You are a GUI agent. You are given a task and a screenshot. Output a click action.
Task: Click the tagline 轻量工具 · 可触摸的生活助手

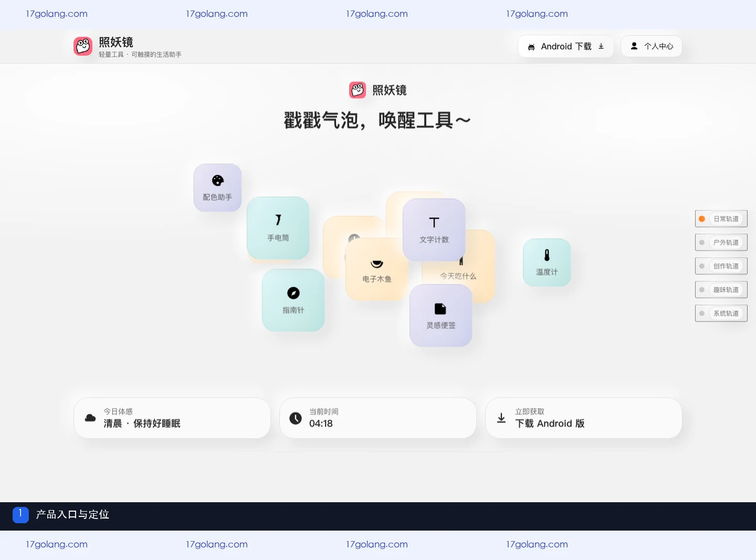click(x=140, y=55)
